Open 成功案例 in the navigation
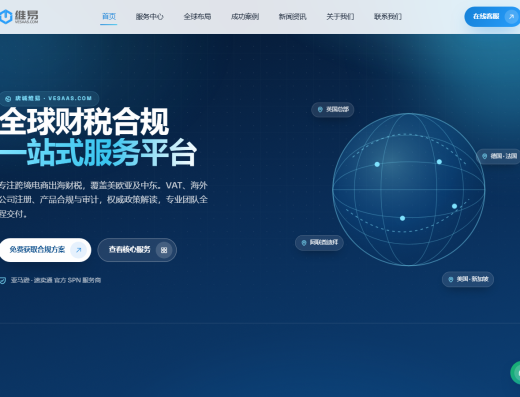The image size is (520, 397). click(245, 16)
